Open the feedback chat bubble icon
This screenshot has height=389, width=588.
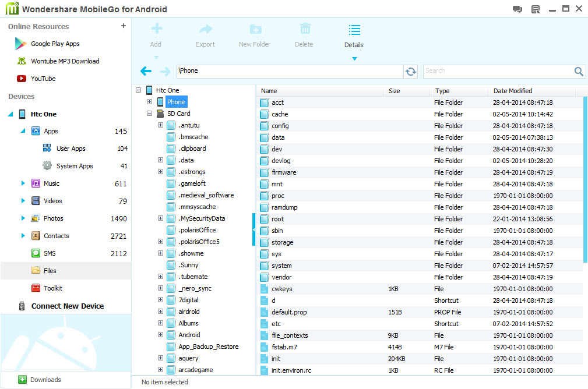pyautogui.click(x=517, y=9)
